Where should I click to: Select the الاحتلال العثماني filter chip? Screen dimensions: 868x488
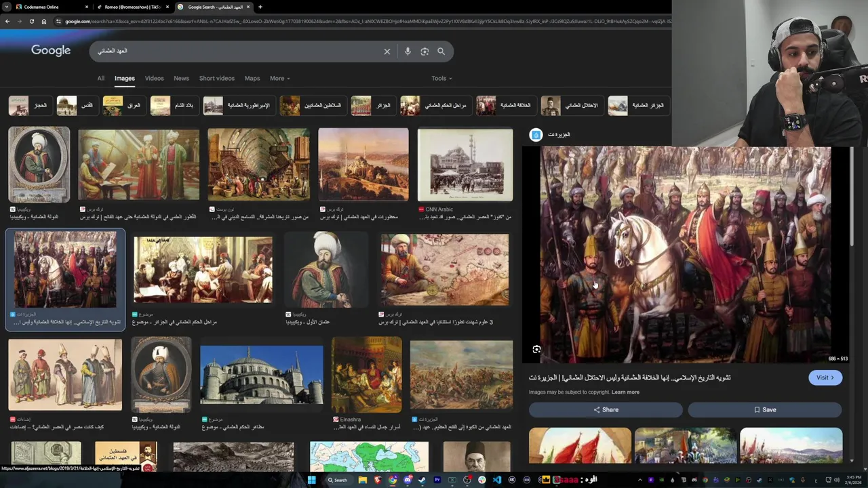(571, 106)
